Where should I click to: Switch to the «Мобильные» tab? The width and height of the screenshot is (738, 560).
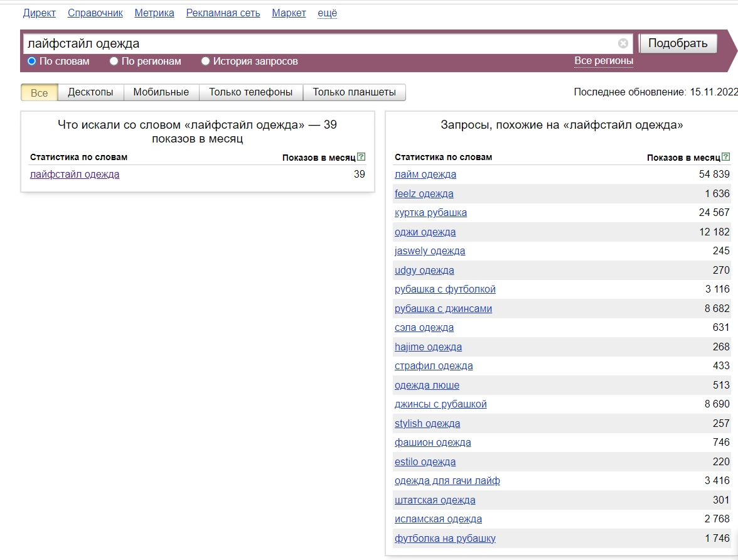coord(163,92)
